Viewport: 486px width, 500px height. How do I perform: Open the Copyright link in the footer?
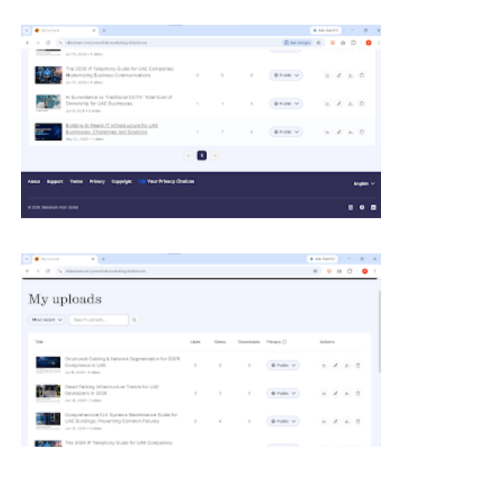122,181
